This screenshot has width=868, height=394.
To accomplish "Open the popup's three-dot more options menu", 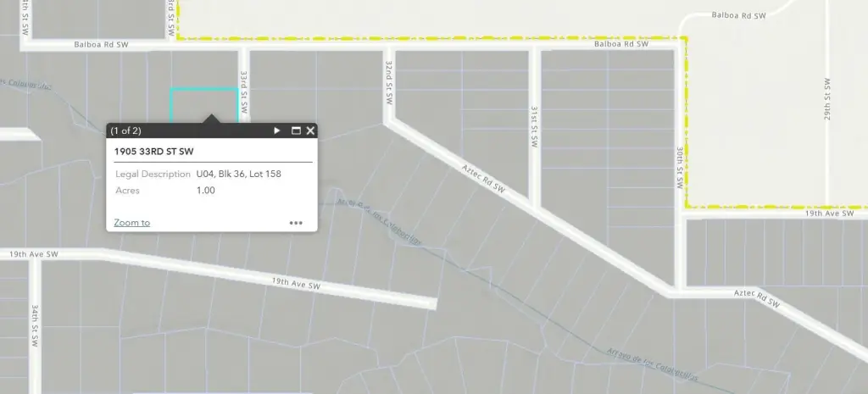I will click(296, 223).
